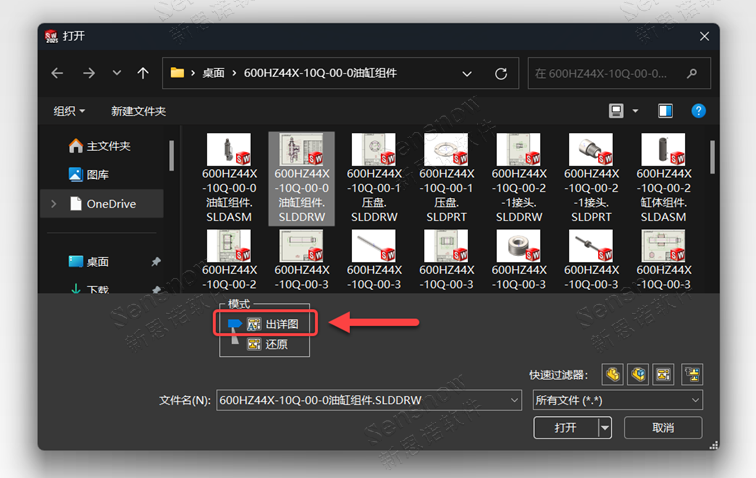
Task: Click the parts quick filter icon
Action: [x=613, y=375]
